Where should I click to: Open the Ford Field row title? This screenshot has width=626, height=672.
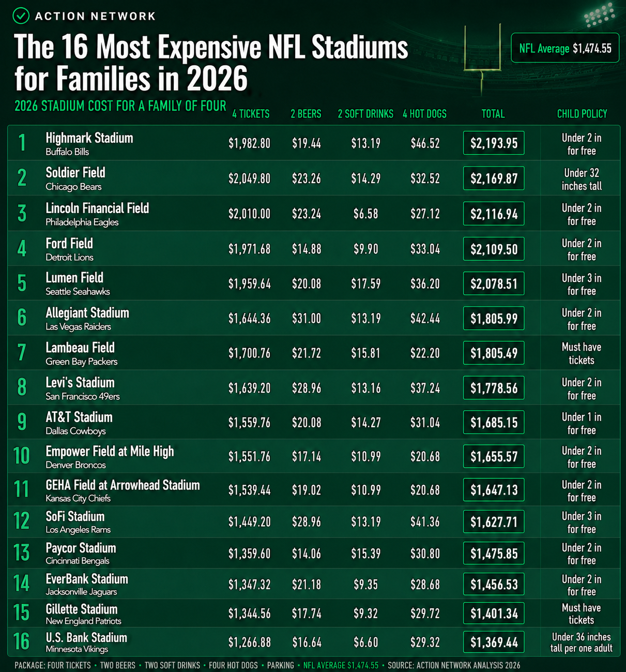pos(69,243)
